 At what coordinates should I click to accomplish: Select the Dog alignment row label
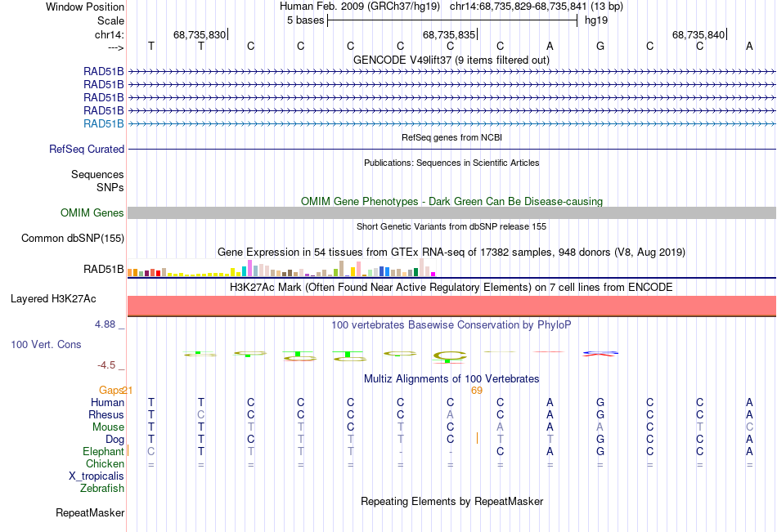[115, 440]
